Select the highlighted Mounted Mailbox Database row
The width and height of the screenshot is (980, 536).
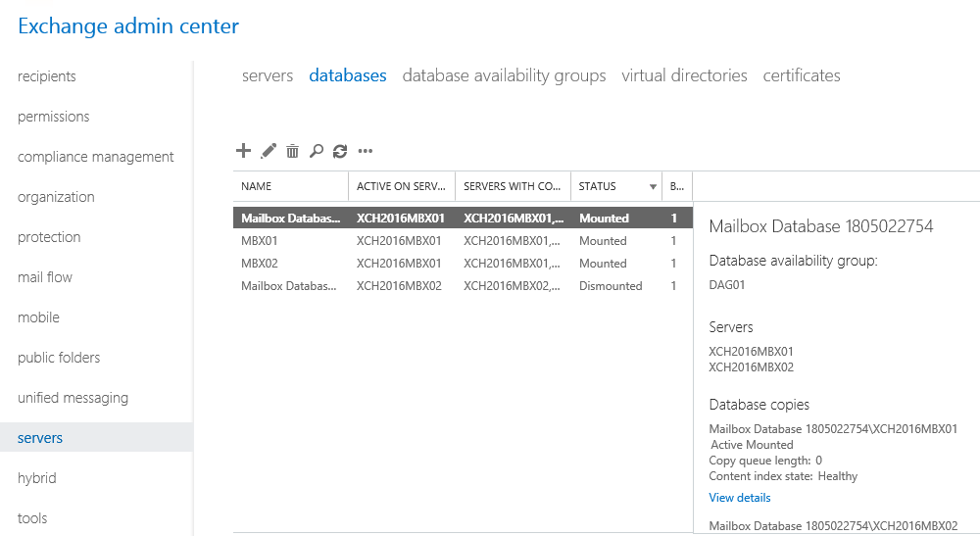464,218
